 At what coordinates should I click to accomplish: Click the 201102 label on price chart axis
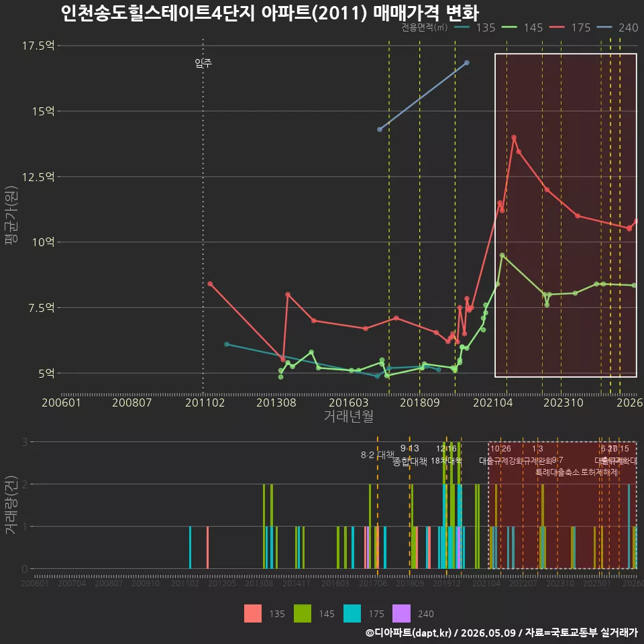click(205, 402)
